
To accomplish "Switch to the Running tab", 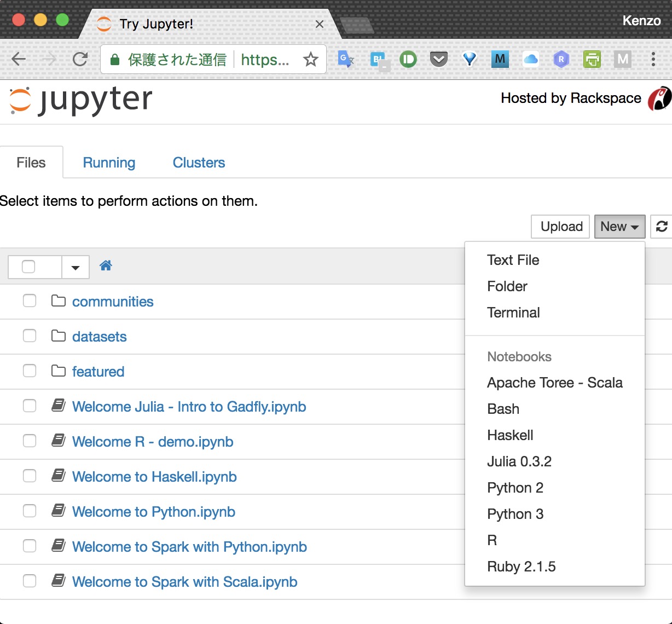I will point(108,162).
